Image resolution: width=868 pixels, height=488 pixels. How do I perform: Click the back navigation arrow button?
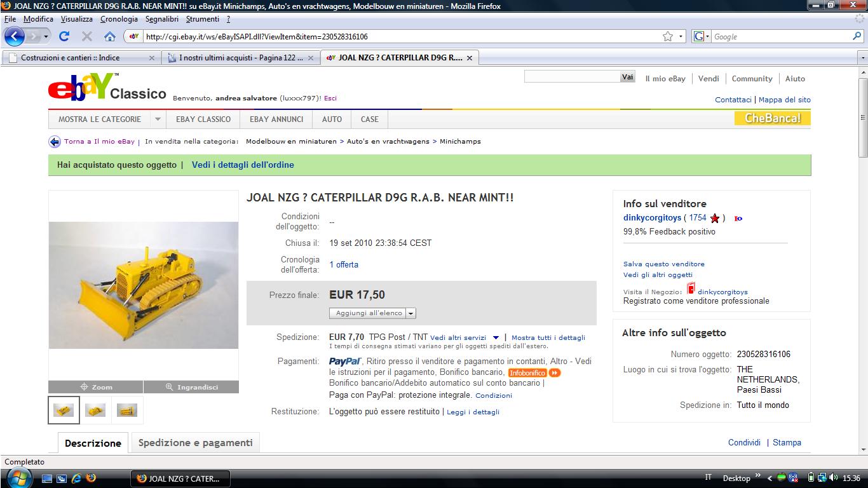pos(15,36)
